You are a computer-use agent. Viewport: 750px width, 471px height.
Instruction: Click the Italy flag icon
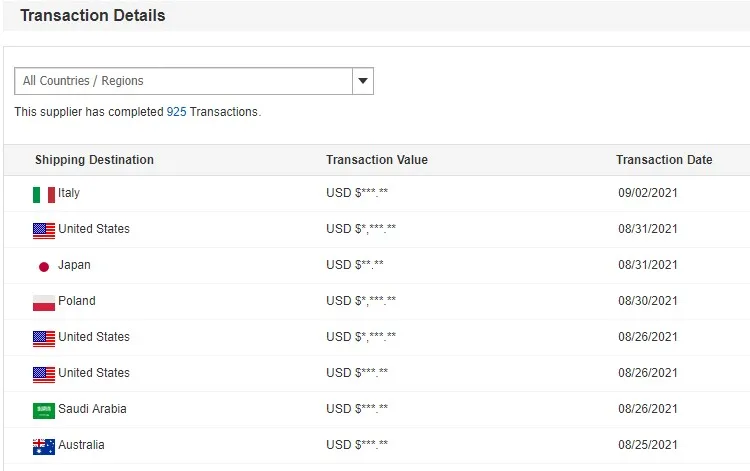click(43, 194)
